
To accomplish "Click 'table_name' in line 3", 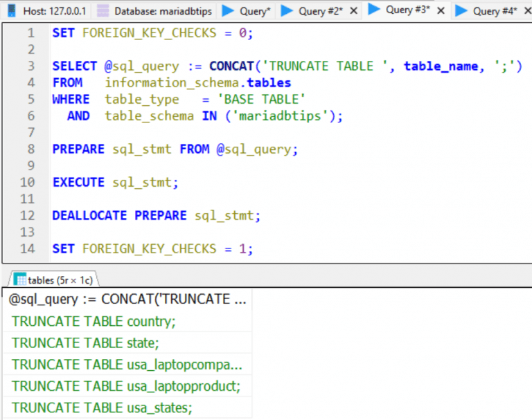I will (x=441, y=66).
